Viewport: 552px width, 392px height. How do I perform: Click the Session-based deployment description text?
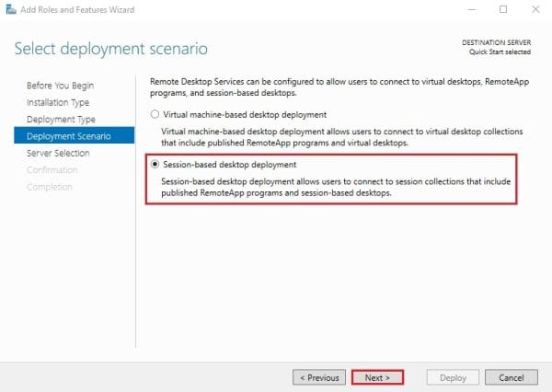(x=320, y=188)
